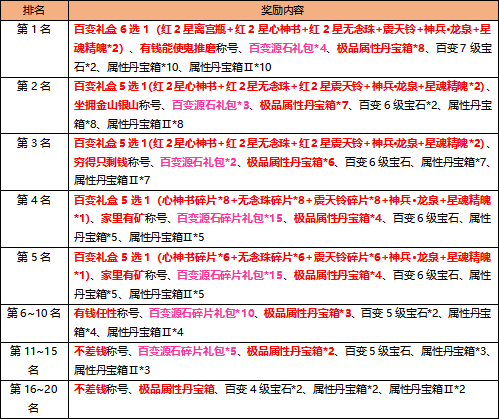Select the 第 1 名 rank cell

click(34, 49)
